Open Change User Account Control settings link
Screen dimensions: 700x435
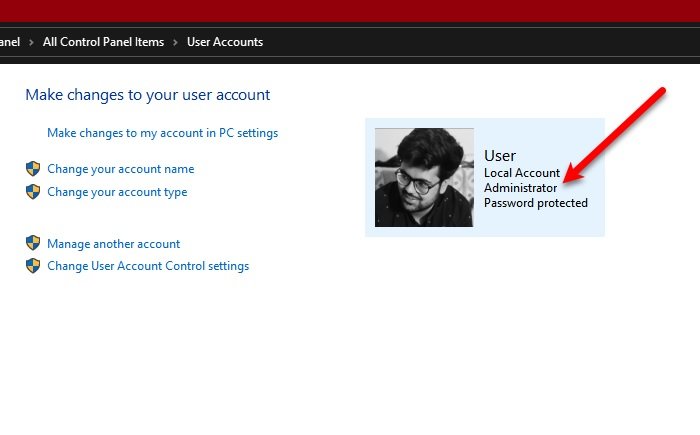pyautogui.click(x=148, y=266)
